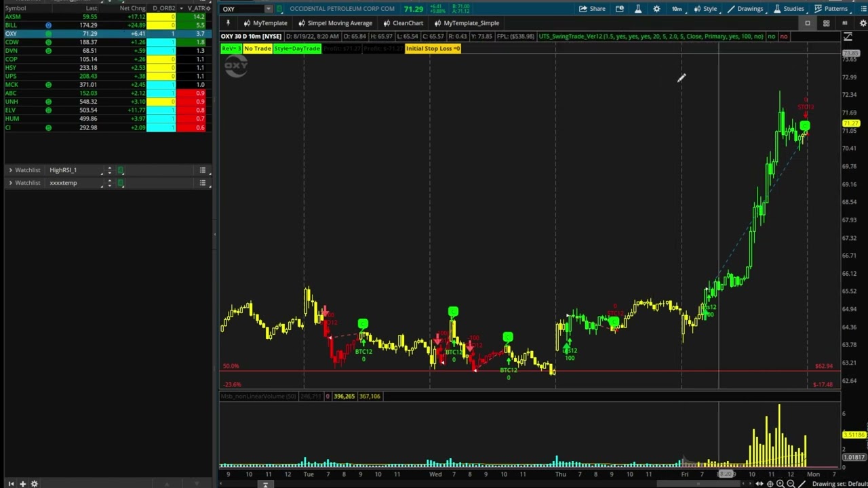Click the icon right after Share button
868x488 pixels.
click(620, 9)
